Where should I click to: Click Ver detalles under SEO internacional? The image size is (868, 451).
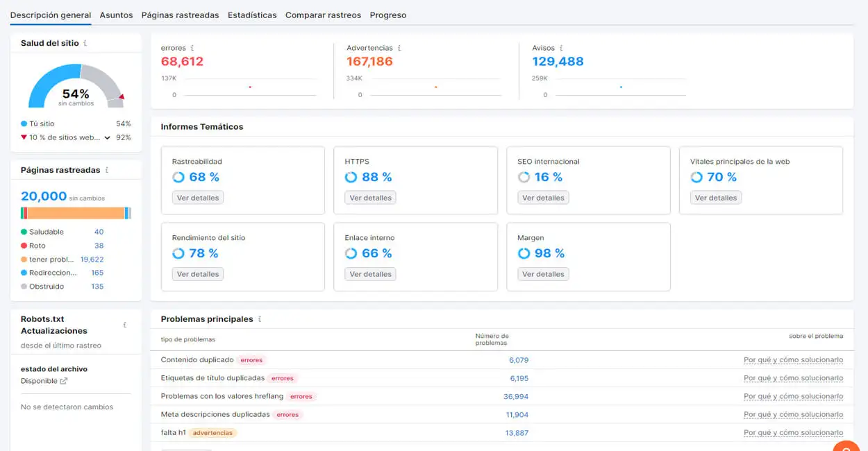tap(543, 198)
